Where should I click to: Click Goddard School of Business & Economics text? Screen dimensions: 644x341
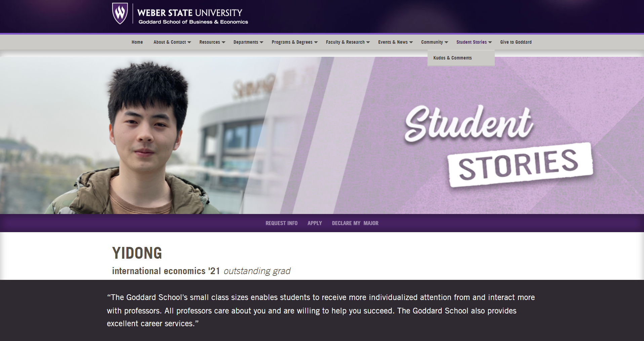click(x=193, y=22)
